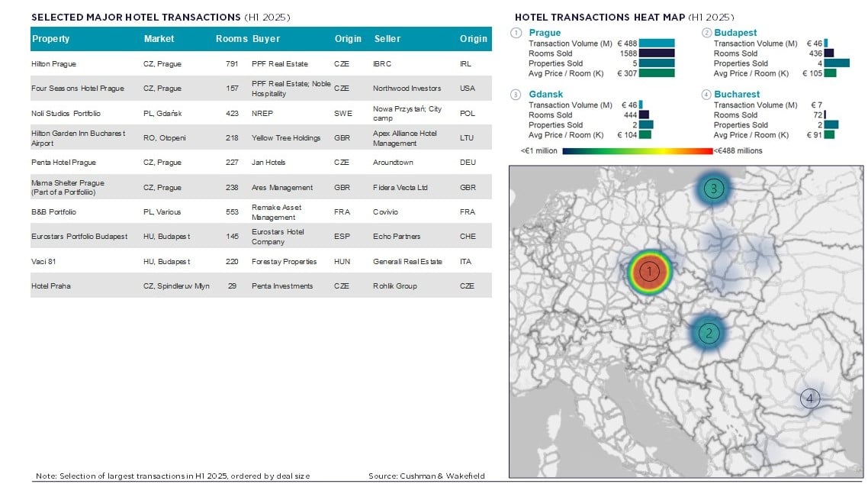Click the heat map color gradient scale
This screenshot has height=484, width=868.
point(637,151)
